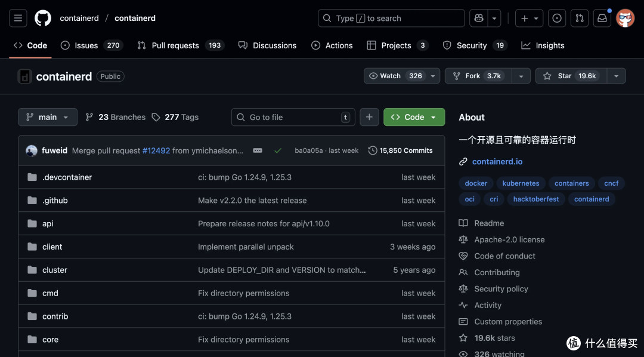Click the cncf topic tag
Screen dimensions: 644x357
click(611, 183)
